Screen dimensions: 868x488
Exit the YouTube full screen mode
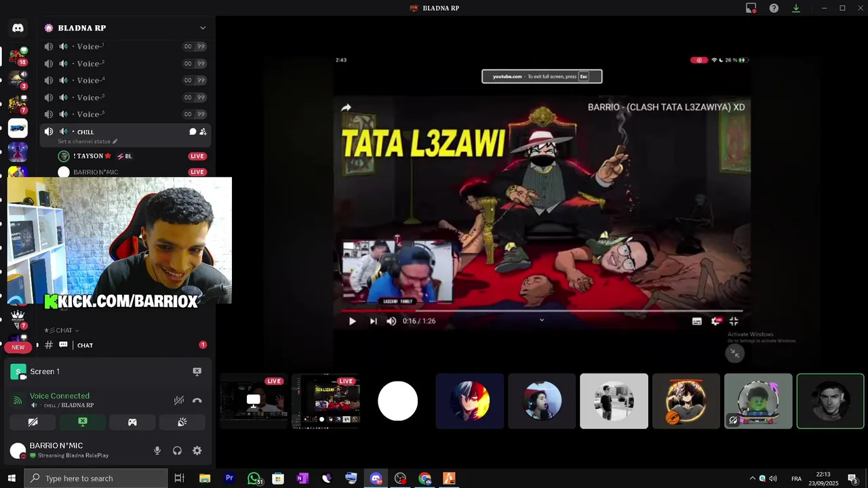pyautogui.click(x=734, y=321)
